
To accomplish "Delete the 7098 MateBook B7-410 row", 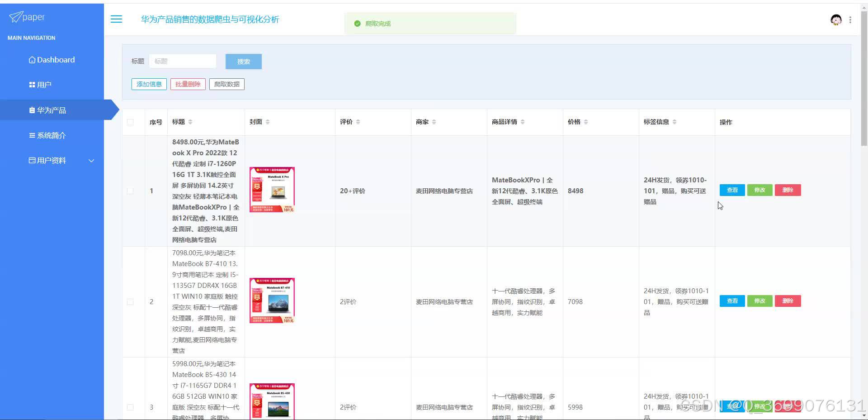I will click(x=788, y=301).
